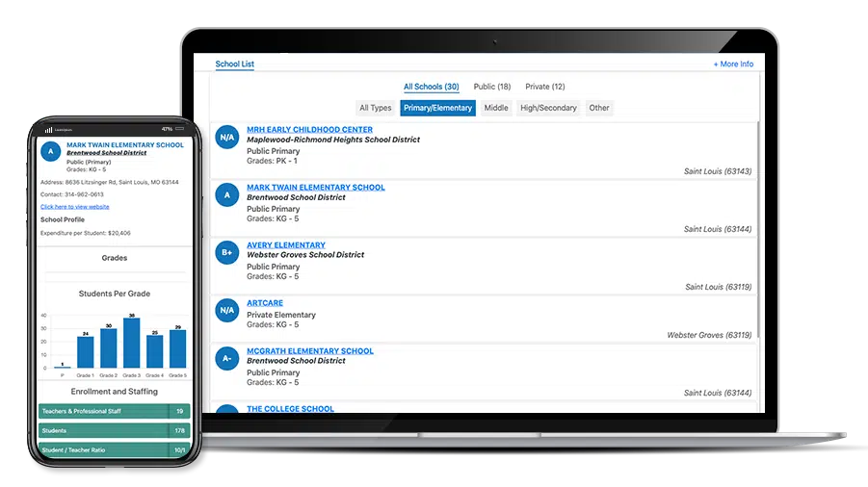
Task: Tap the Mark Twain Elementary School title on the phone
Action: pyautogui.click(x=125, y=144)
